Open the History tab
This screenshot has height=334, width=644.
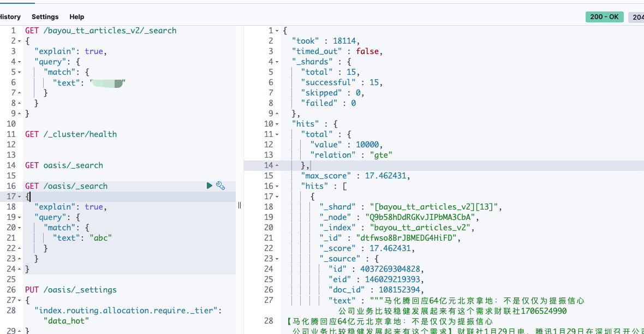coord(10,17)
